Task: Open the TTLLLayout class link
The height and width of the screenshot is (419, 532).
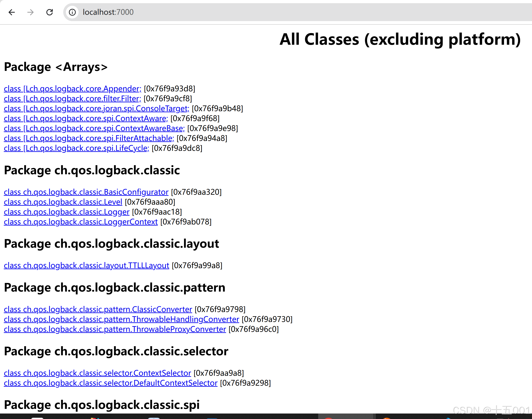Action: (86, 265)
